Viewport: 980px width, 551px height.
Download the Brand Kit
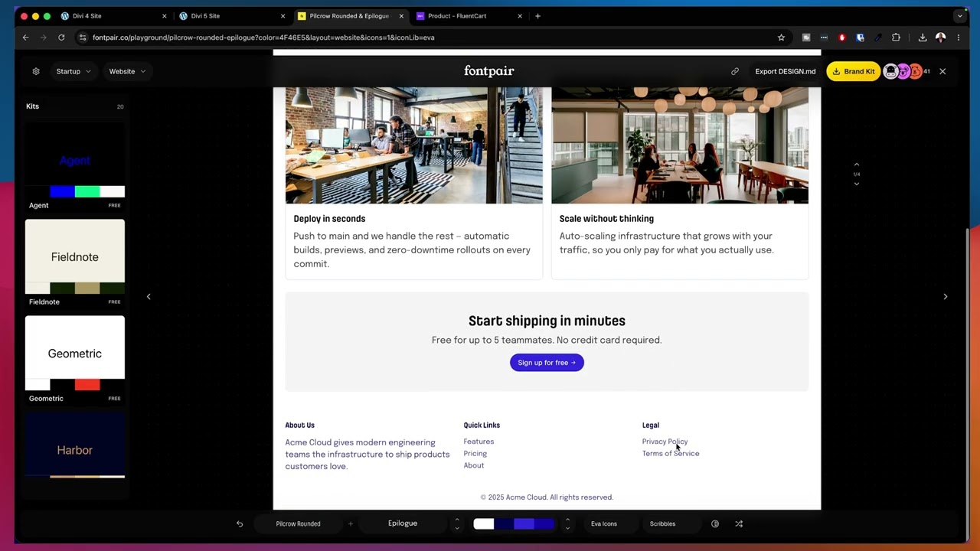(x=854, y=71)
